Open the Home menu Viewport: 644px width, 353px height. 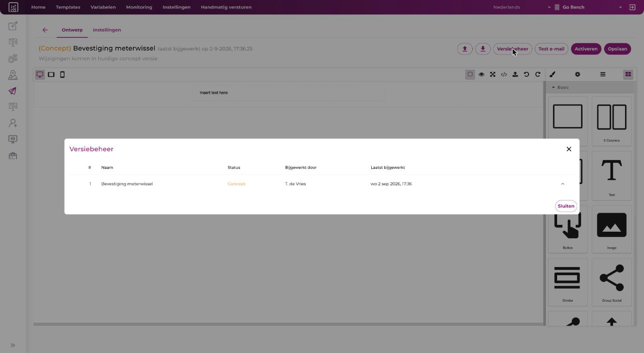[38, 7]
